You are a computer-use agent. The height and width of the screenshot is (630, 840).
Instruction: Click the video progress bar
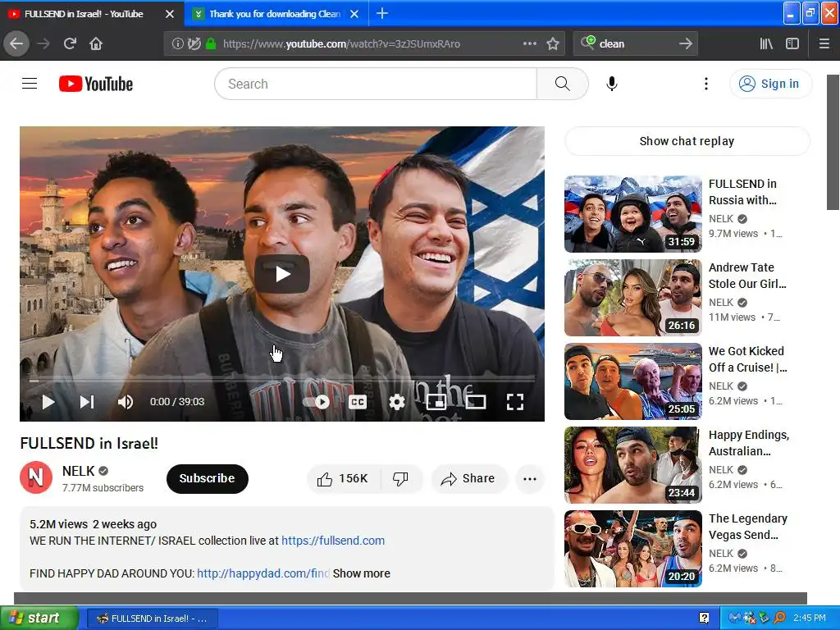(x=282, y=381)
